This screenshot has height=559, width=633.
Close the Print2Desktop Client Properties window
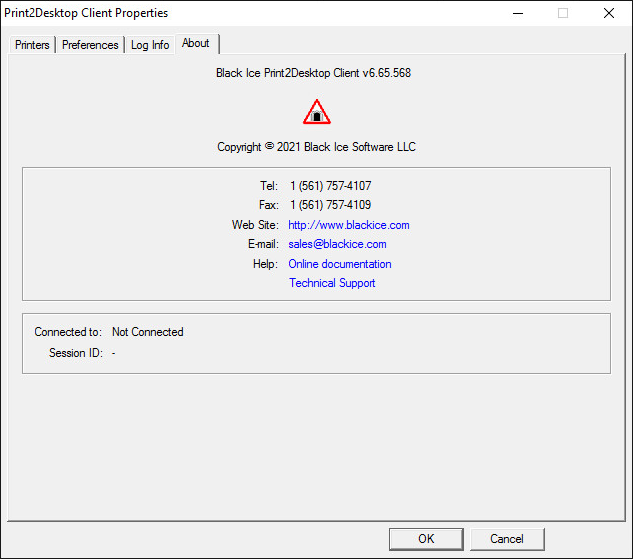tap(608, 13)
